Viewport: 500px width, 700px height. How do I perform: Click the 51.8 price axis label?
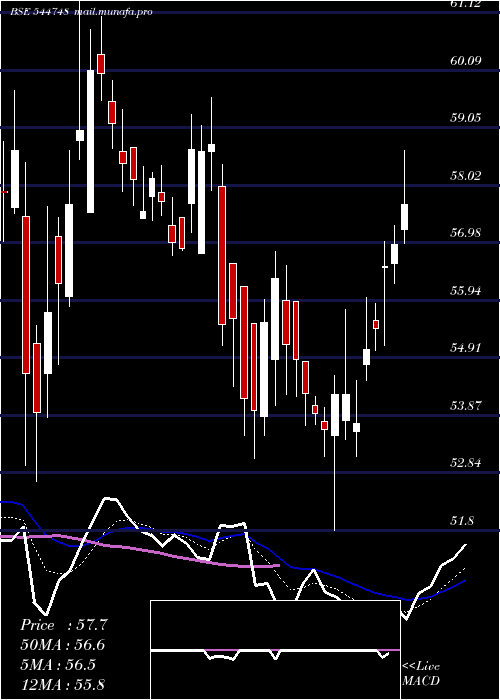click(x=462, y=521)
